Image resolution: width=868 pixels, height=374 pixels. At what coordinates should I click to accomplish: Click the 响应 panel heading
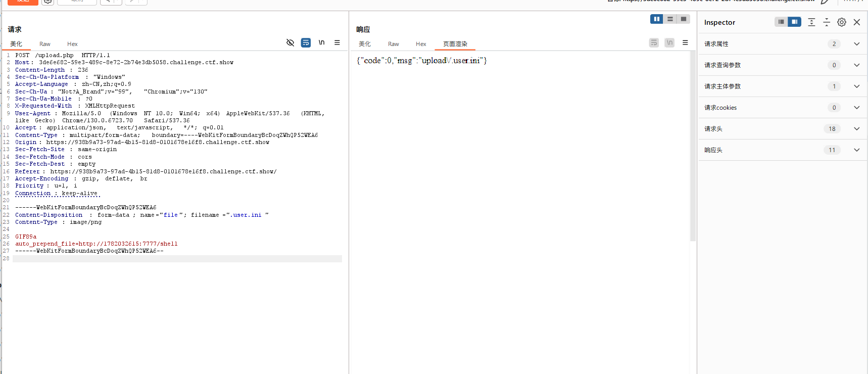363,29
